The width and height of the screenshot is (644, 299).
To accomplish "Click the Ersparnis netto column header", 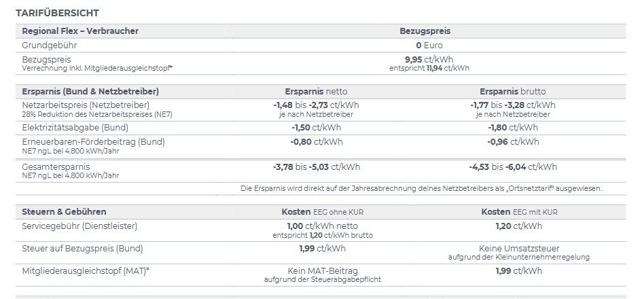I will coord(316,91).
